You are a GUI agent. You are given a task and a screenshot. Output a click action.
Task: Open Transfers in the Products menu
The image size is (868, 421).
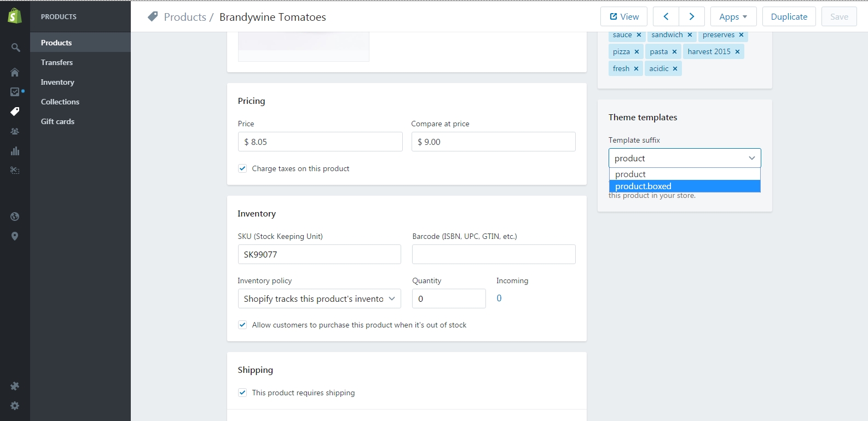tap(57, 62)
